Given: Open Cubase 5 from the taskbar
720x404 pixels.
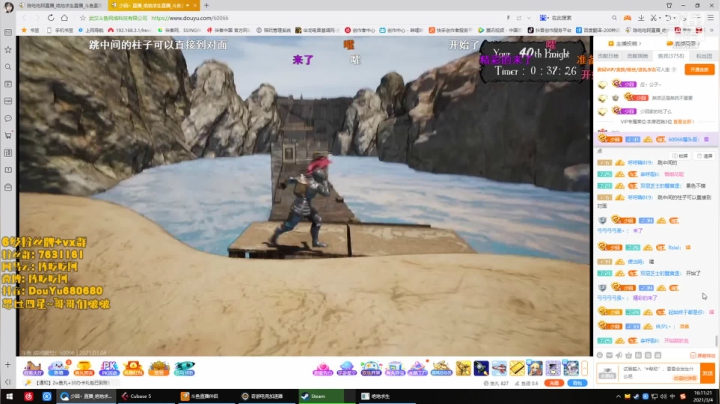Looking at the screenshot, I should [x=146, y=396].
